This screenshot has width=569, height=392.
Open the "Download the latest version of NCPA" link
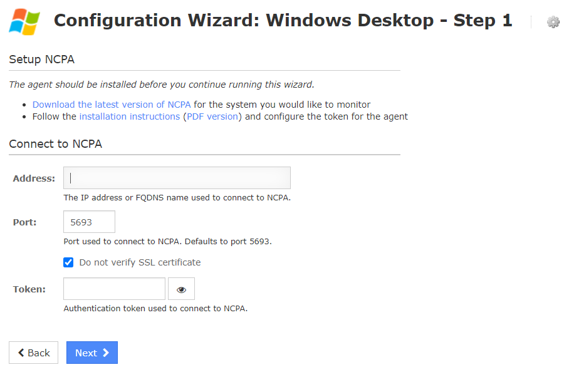(x=112, y=105)
